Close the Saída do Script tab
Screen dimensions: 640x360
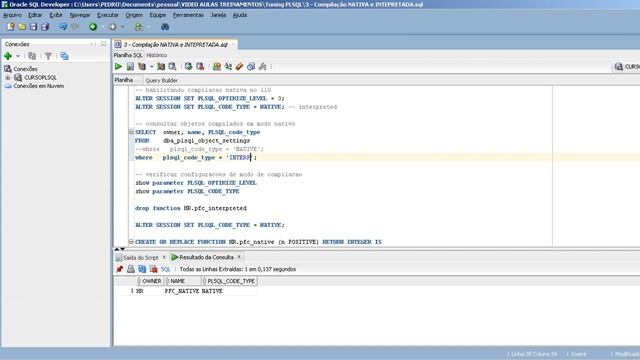tap(164, 257)
